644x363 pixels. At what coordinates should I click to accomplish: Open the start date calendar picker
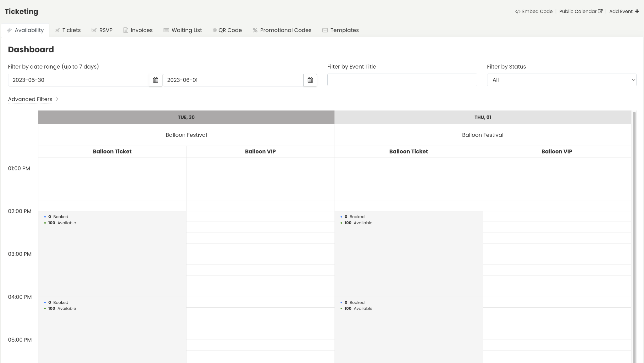pyautogui.click(x=156, y=80)
